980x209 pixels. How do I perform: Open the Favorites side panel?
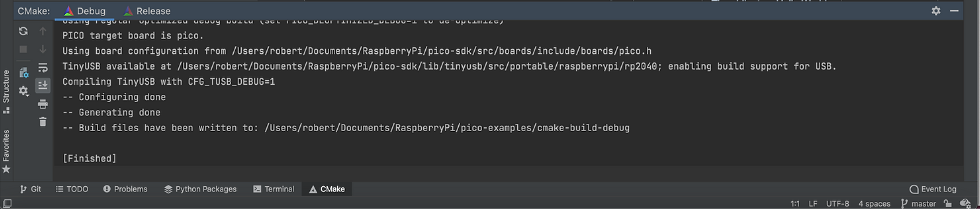point(6,151)
